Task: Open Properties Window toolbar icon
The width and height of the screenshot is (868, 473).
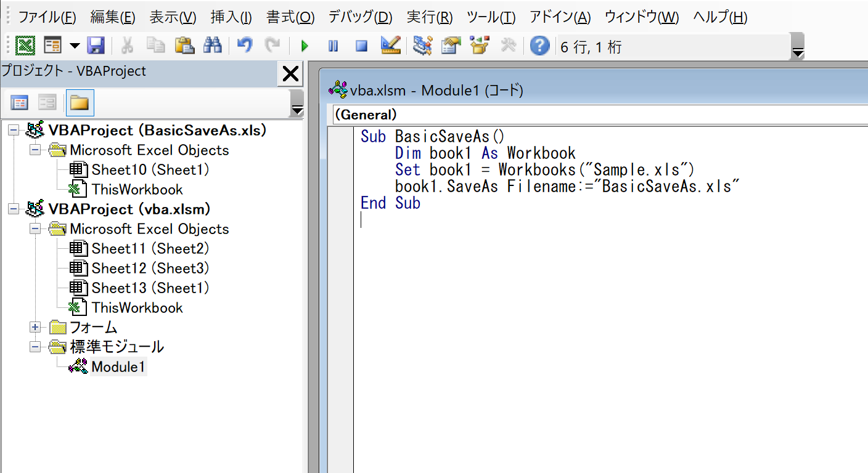Action: pyautogui.click(x=451, y=46)
